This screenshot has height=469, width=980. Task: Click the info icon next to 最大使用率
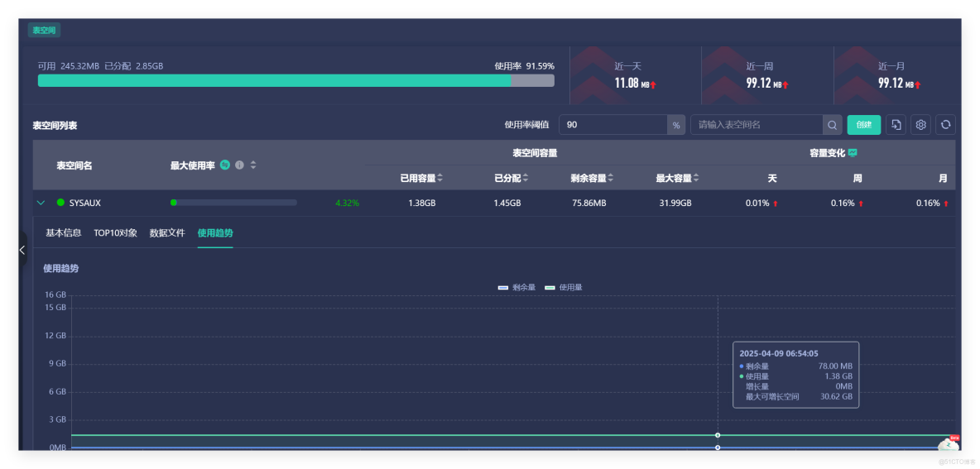(x=239, y=165)
